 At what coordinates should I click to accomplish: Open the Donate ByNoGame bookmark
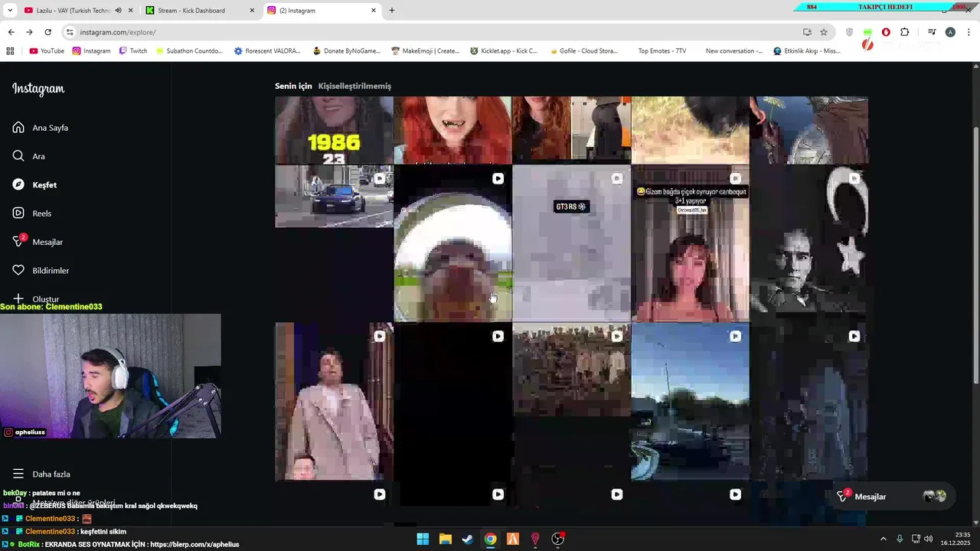[347, 51]
